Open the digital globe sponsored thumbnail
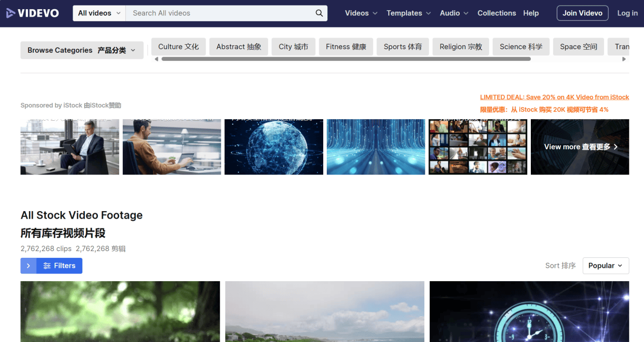644x342 pixels. coord(274,147)
